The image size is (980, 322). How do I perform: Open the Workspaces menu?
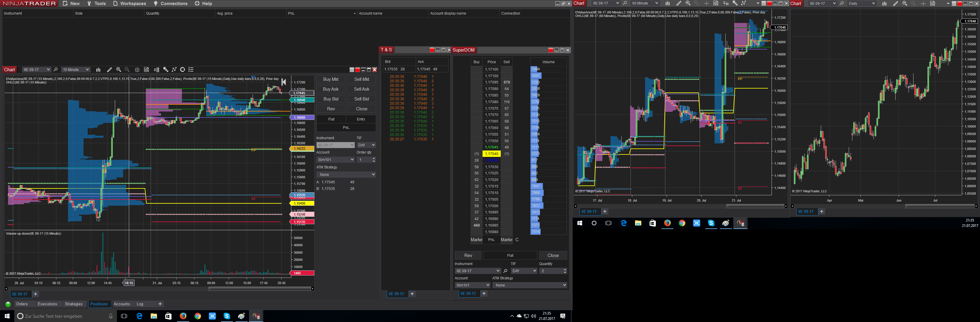129,3
